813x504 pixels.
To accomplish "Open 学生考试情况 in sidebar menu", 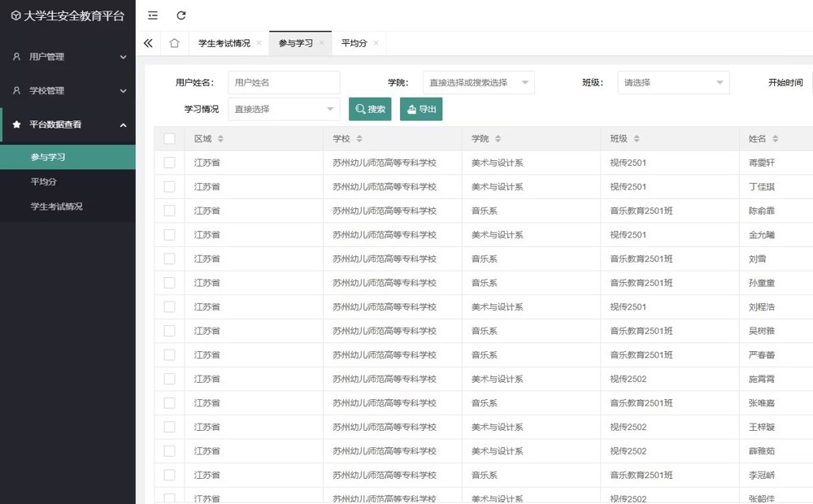I will [56, 206].
